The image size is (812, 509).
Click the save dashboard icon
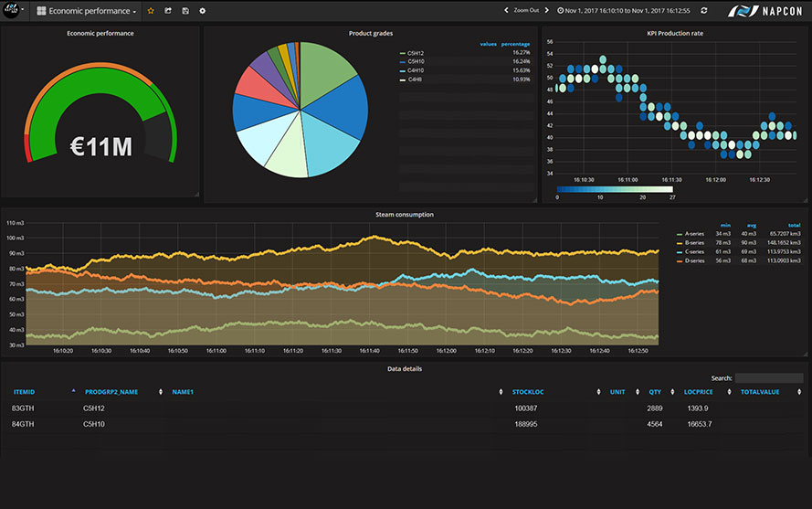pyautogui.click(x=185, y=11)
